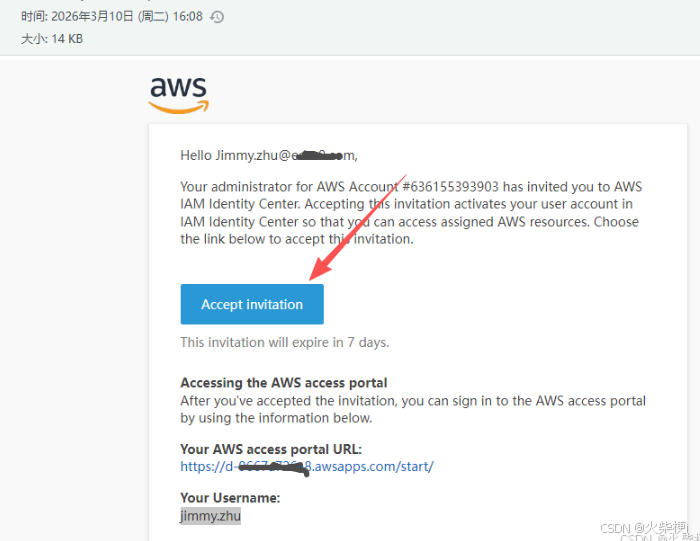
Task: Click the AWS account number 636155393903
Action: pyautogui.click(x=450, y=187)
